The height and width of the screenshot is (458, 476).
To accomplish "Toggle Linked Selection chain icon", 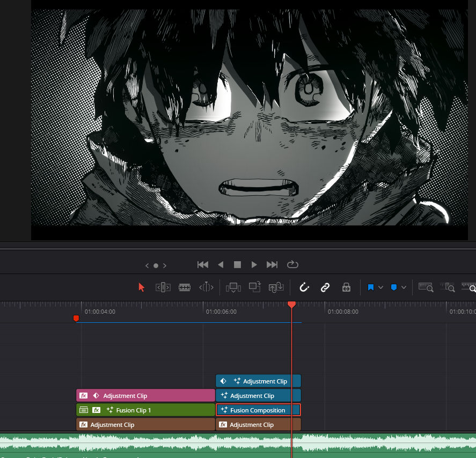I will coord(325,287).
